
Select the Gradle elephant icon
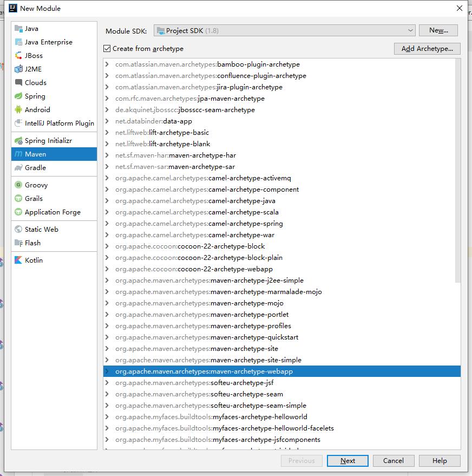19,168
